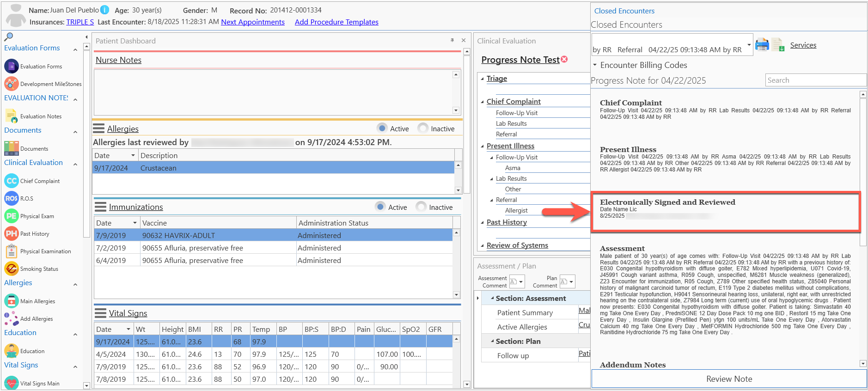Pin the Patient Dashboard panel
The width and height of the screenshot is (868, 391).
click(x=452, y=40)
